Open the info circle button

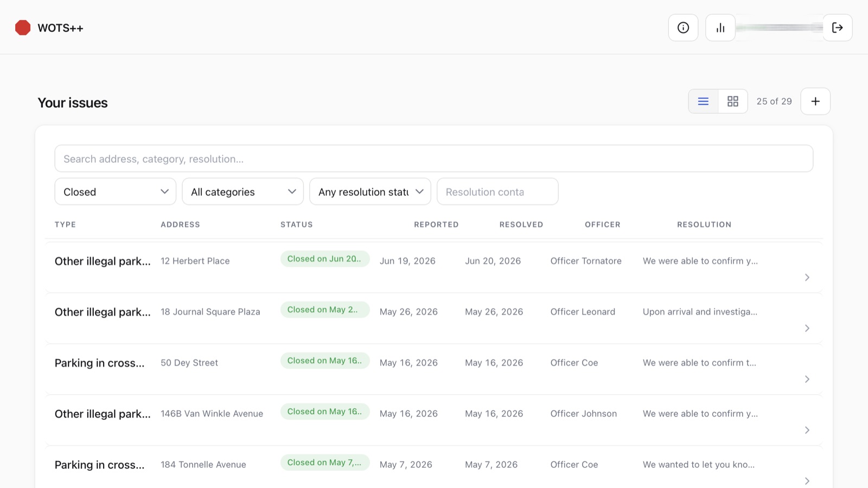[683, 28]
